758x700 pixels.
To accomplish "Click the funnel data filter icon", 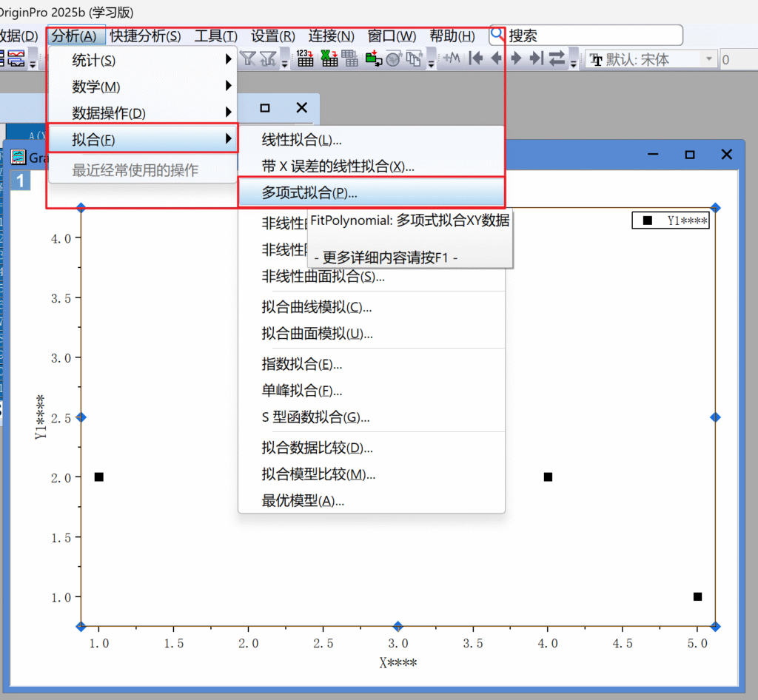I will tap(247, 59).
